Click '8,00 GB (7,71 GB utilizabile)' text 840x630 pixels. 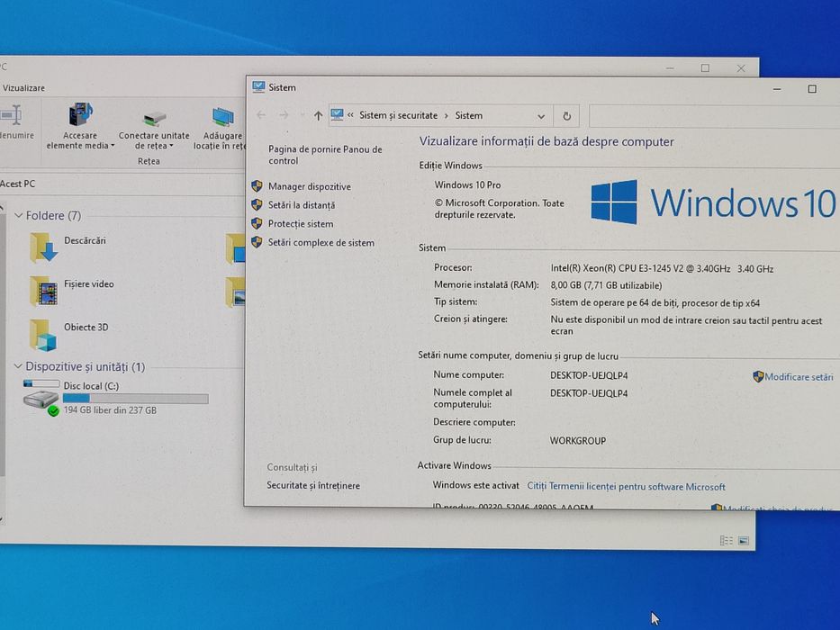click(x=606, y=285)
